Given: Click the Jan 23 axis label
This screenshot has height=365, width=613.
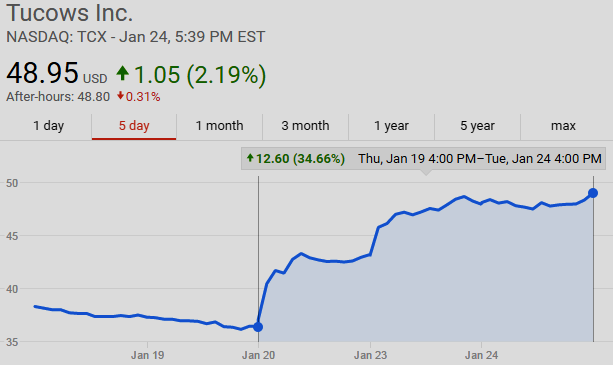Looking at the screenshot, I should (x=370, y=355).
